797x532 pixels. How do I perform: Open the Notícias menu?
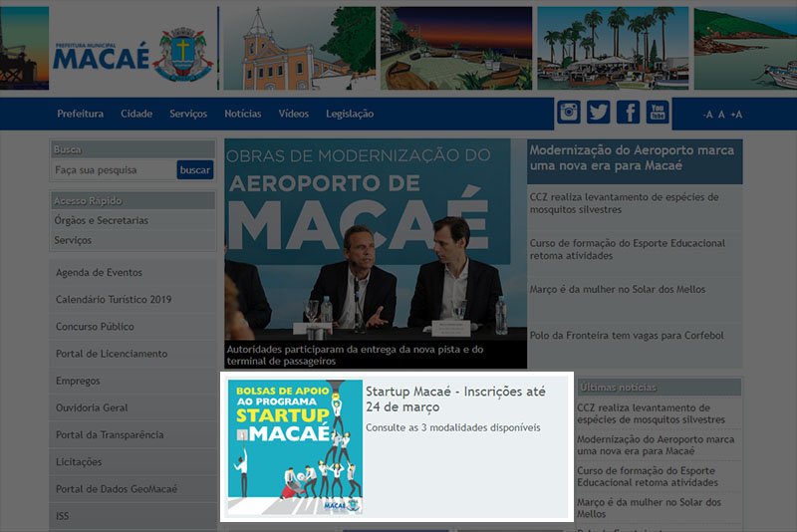pyautogui.click(x=243, y=114)
